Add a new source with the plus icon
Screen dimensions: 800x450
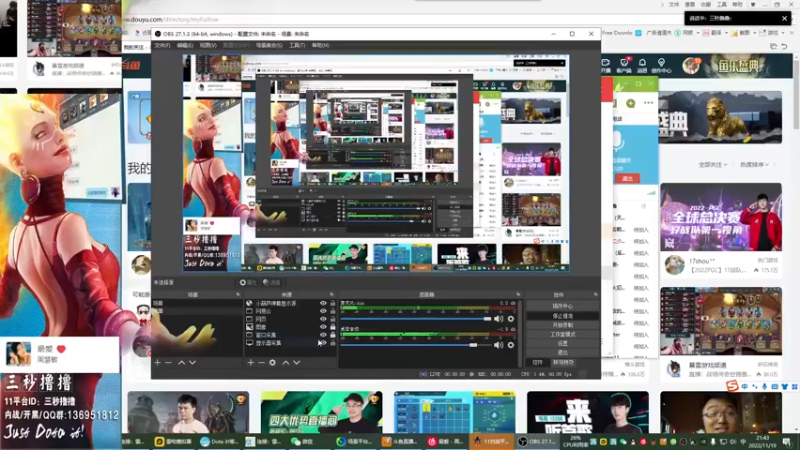(x=251, y=362)
